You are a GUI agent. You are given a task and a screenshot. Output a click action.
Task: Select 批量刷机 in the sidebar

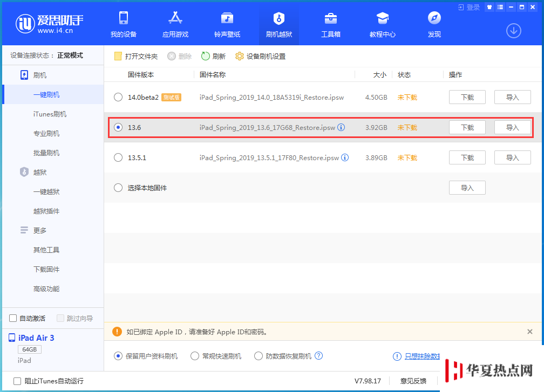(x=46, y=153)
